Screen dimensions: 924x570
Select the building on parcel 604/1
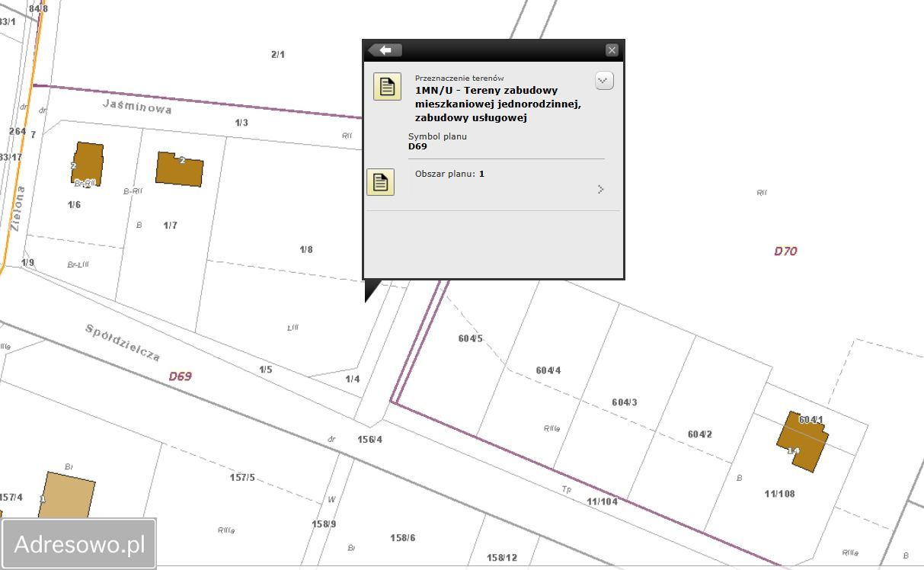[802, 440]
